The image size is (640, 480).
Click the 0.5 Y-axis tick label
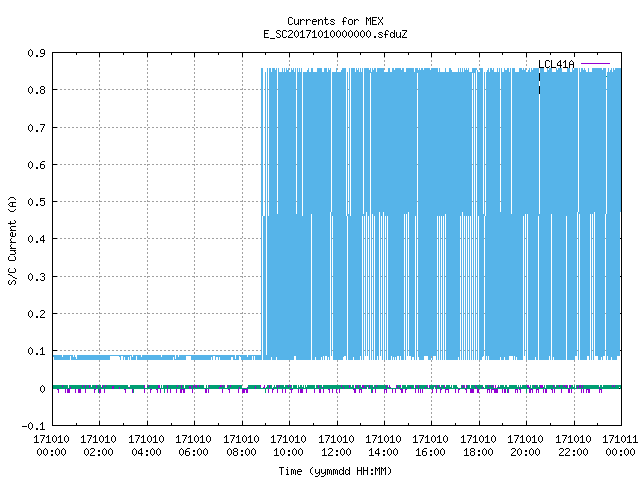click(x=36, y=202)
